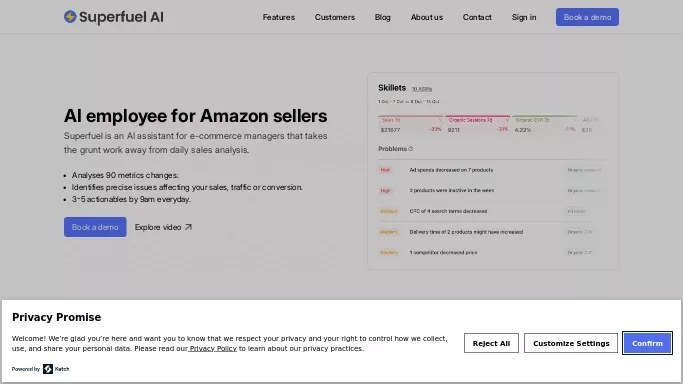Viewport: 683px width, 384px height.
Task: Open the Contact page
Action: pyautogui.click(x=477, y=17)
